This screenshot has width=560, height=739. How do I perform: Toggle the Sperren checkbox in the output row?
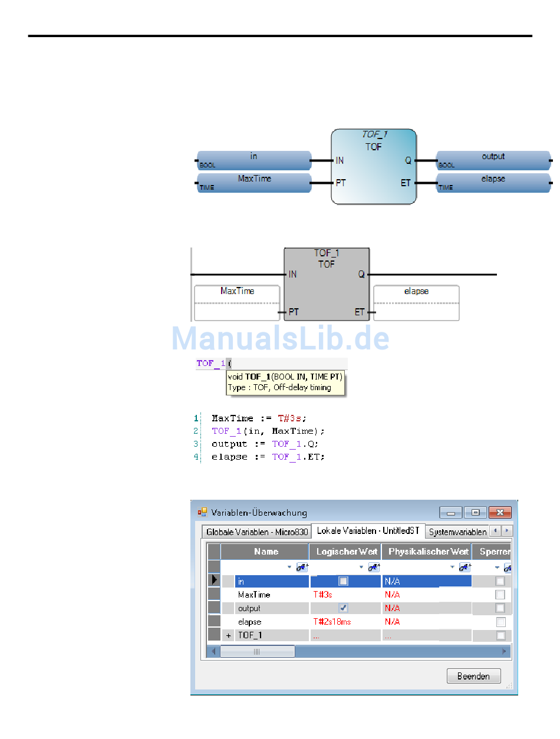point(500,608)
